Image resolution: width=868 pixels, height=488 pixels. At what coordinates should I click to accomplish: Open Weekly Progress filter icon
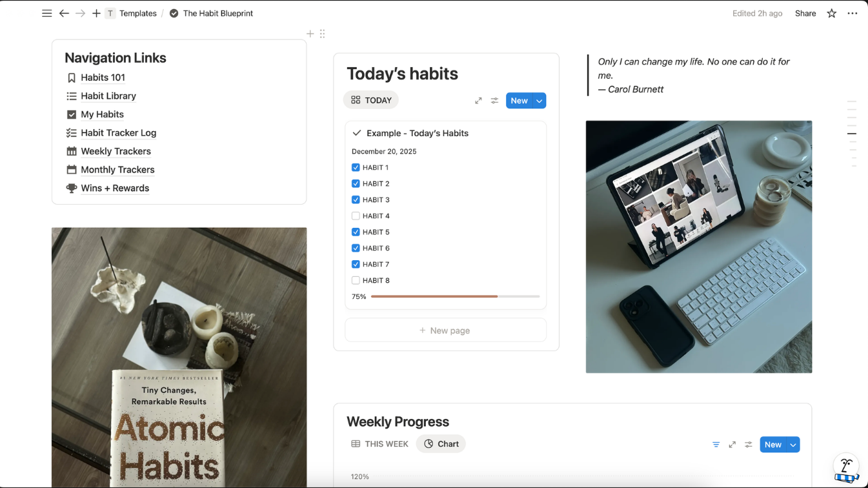716,445
